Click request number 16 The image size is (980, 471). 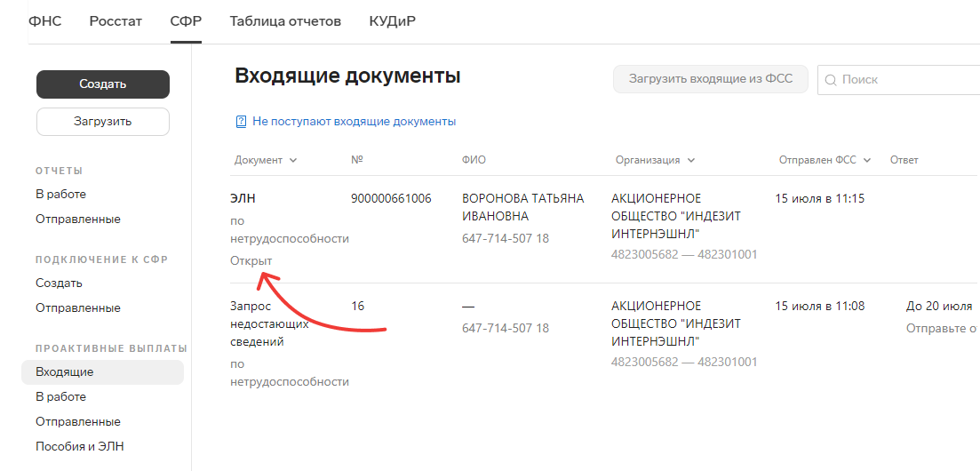coord(357,307)
